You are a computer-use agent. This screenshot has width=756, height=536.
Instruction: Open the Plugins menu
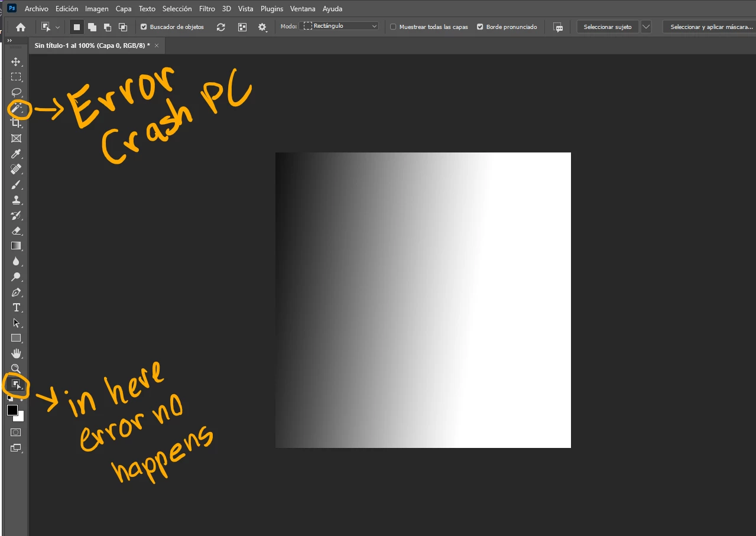click(x=272, y=9)
